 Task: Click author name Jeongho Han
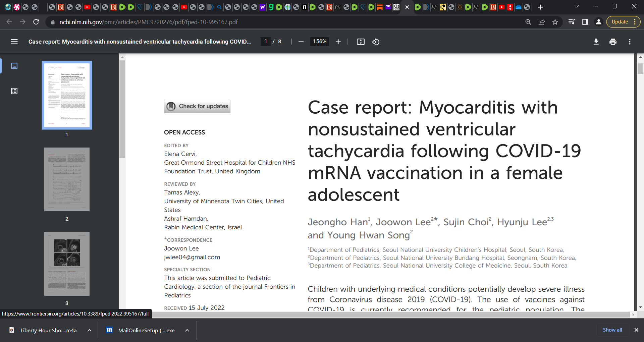338,222
